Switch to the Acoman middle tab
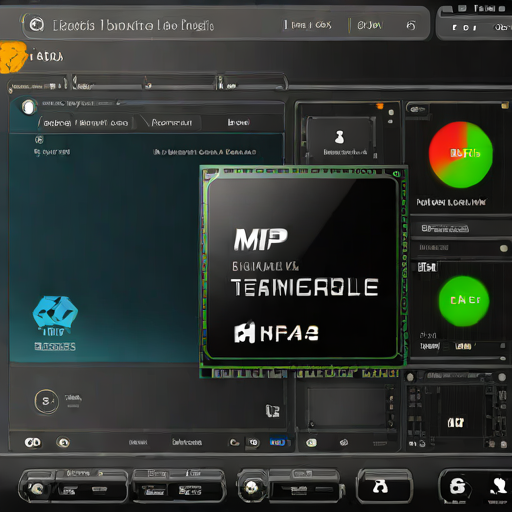 (171, 123)
